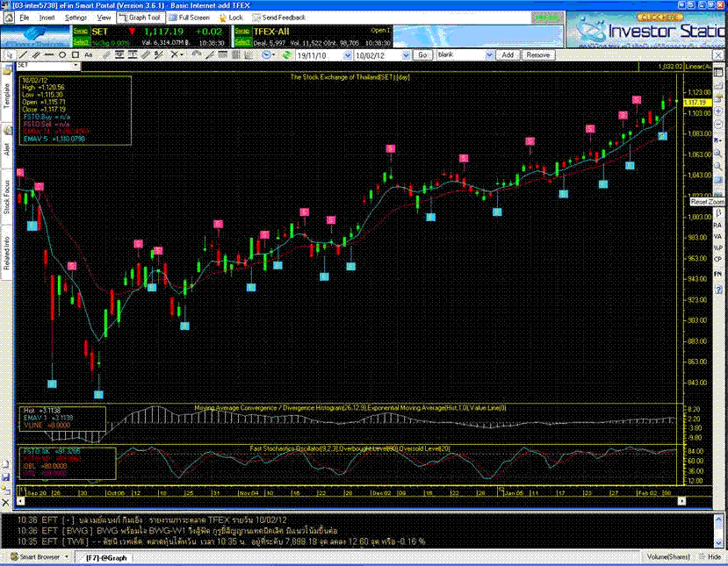The height and width of the screenshot is (566, 728).
Task: Click chart scrollbar left arrow
Action: pos(20,501)
